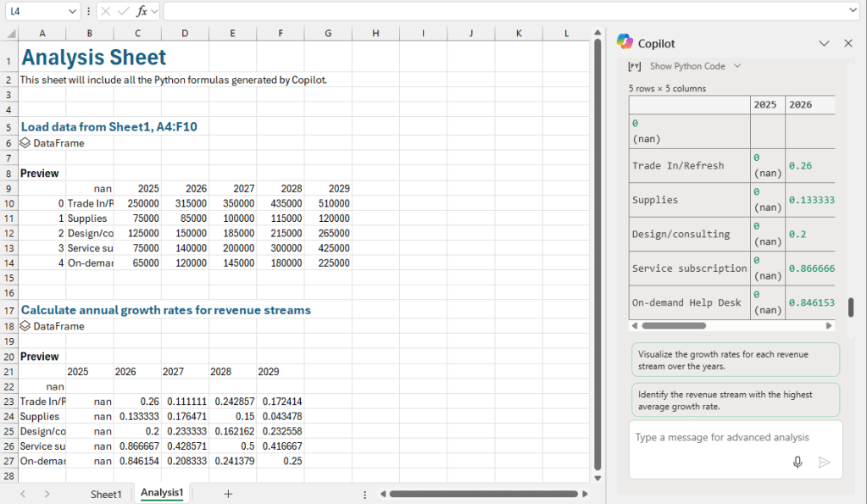Screen dimensions: 867x504
Task: Select row 17 header
Action: tap(8, 311)
